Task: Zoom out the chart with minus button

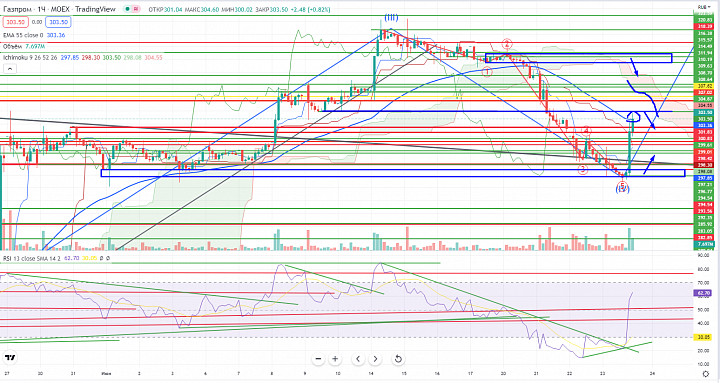Action: (318, 359)
